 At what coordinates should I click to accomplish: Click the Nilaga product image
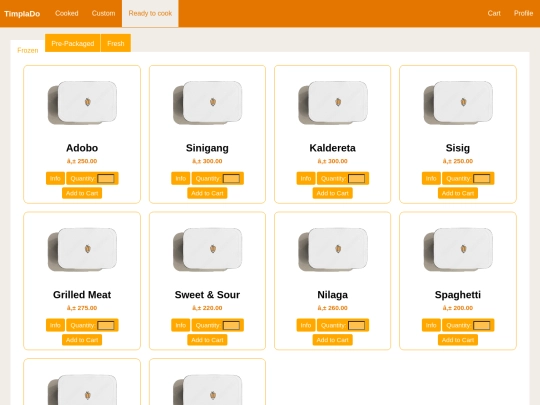333,249
